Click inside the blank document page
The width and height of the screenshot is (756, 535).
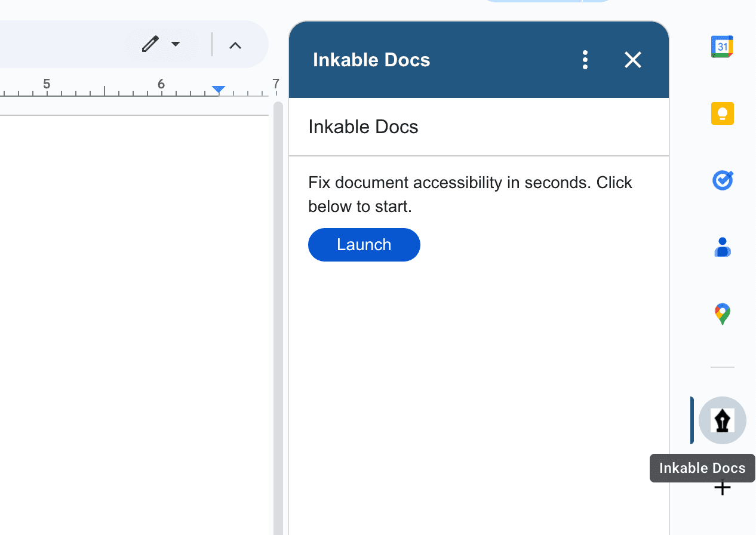point(131,299)
